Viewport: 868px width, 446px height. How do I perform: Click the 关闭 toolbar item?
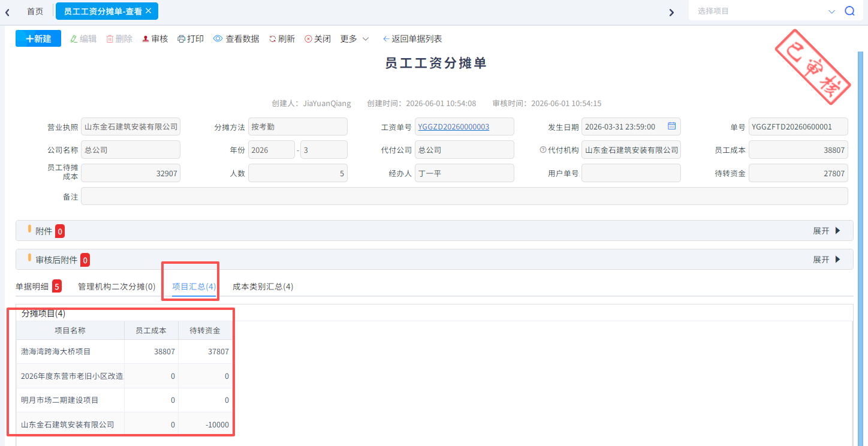coord(318,39)
